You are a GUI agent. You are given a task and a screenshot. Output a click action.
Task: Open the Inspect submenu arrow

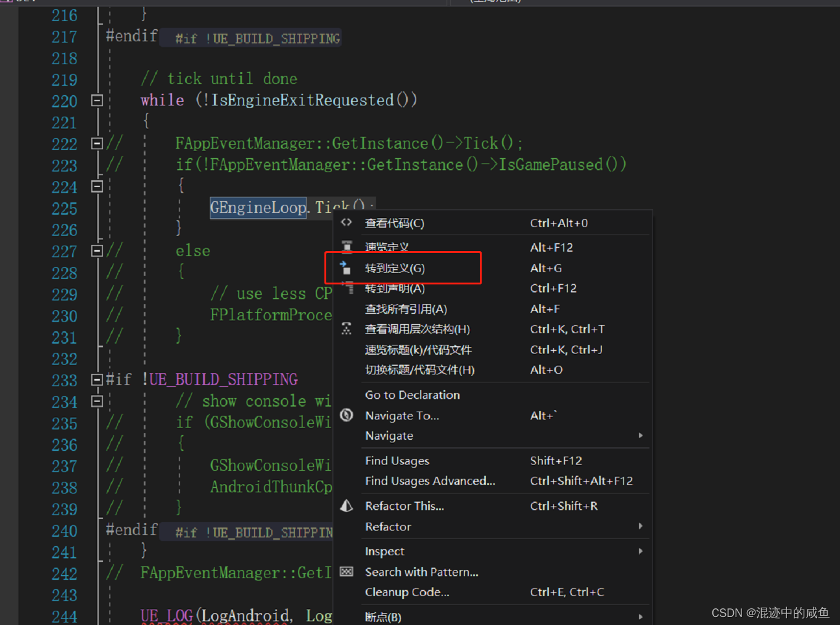[641, 551]
